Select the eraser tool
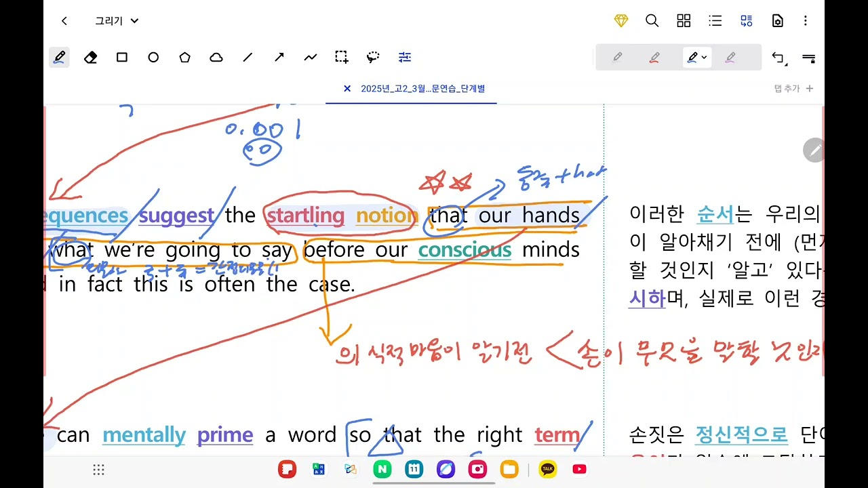This screenshot has width=868, height=488. (x=90, y=58)
